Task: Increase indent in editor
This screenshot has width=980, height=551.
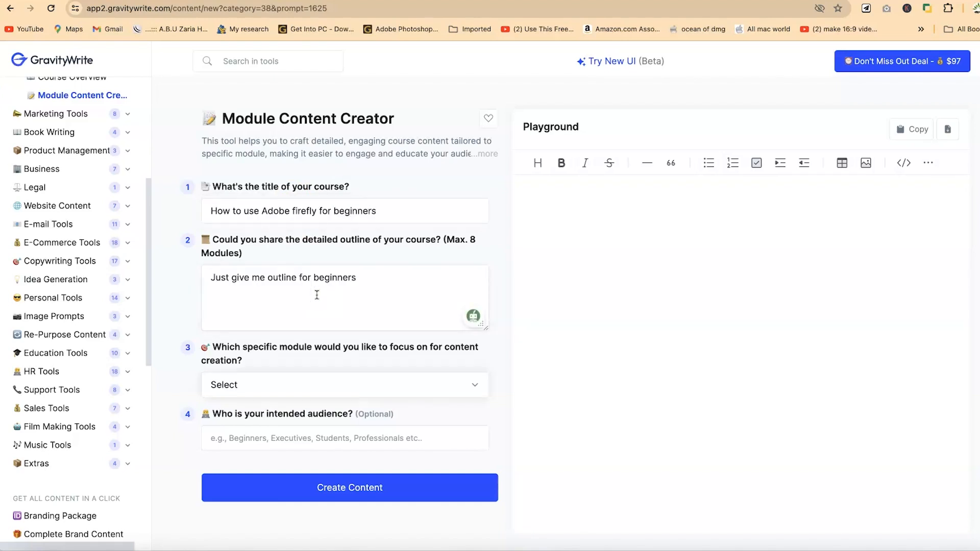Action: click(x=780, y=163)
